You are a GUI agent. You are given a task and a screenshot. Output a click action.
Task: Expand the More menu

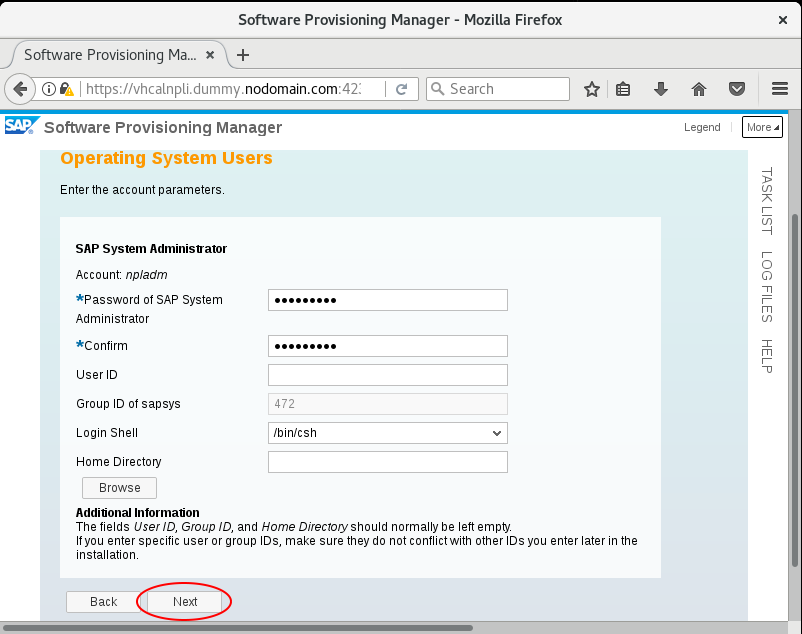[762, 127]
